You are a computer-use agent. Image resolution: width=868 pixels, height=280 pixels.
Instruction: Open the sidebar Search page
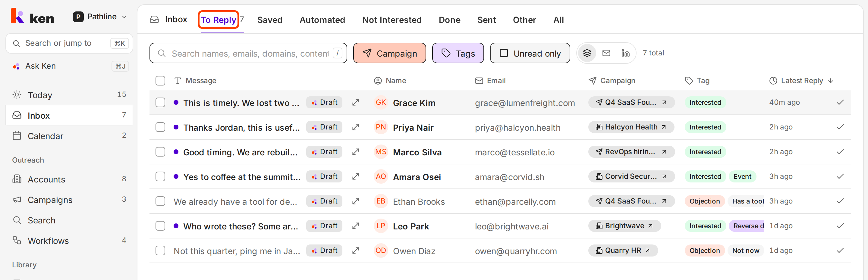(69, 220)
